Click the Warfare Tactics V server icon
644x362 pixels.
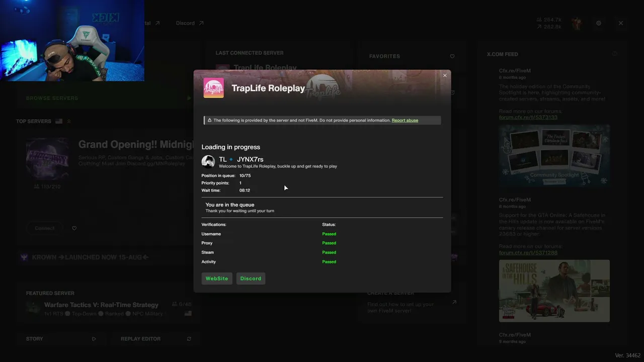click(x=33, y=308)
